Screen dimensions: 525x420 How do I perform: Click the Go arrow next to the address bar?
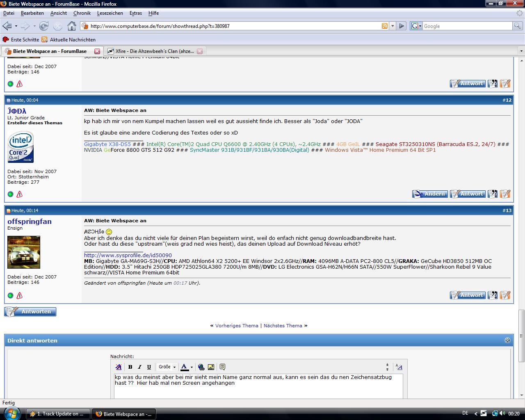point(402,26)
